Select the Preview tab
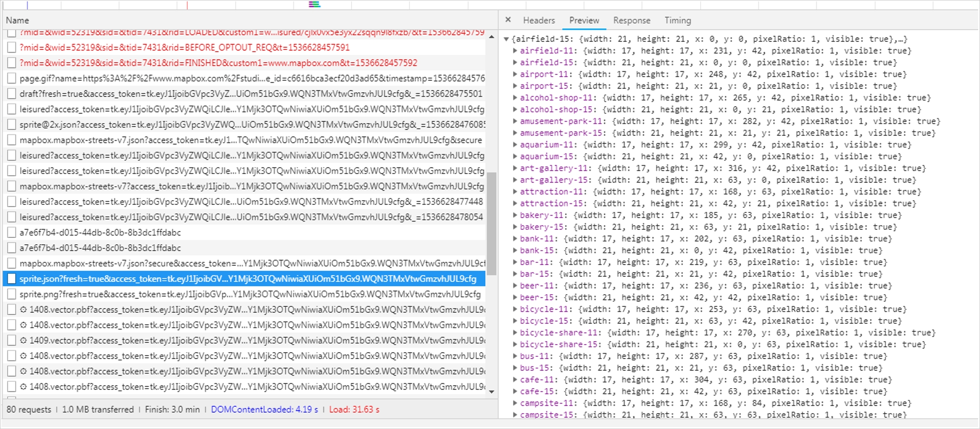980x429 pixels. (584, 20)
